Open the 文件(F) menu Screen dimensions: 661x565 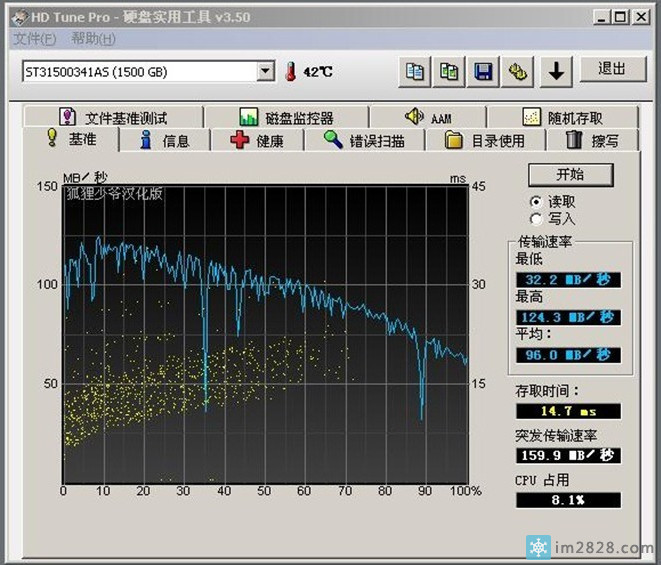[x=35, y=39]
